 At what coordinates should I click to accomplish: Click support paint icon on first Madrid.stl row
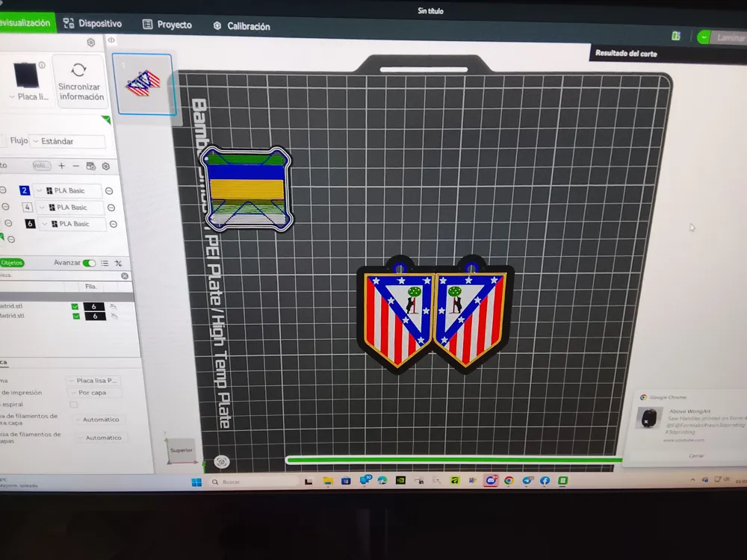click(113, 307)
